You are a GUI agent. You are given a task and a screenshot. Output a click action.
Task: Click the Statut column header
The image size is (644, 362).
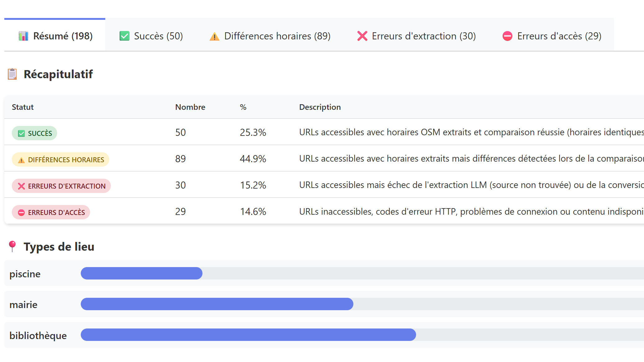[x=23, y=107]
